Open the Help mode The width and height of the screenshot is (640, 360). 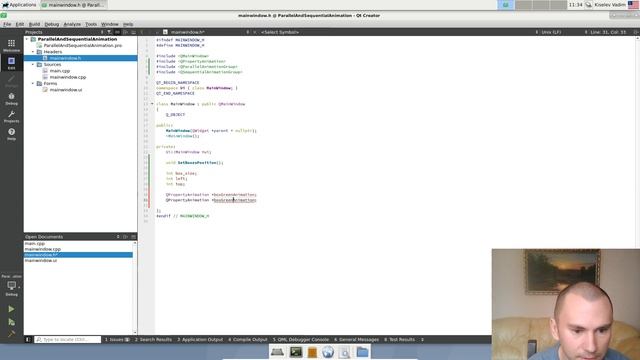click(11, 134)
